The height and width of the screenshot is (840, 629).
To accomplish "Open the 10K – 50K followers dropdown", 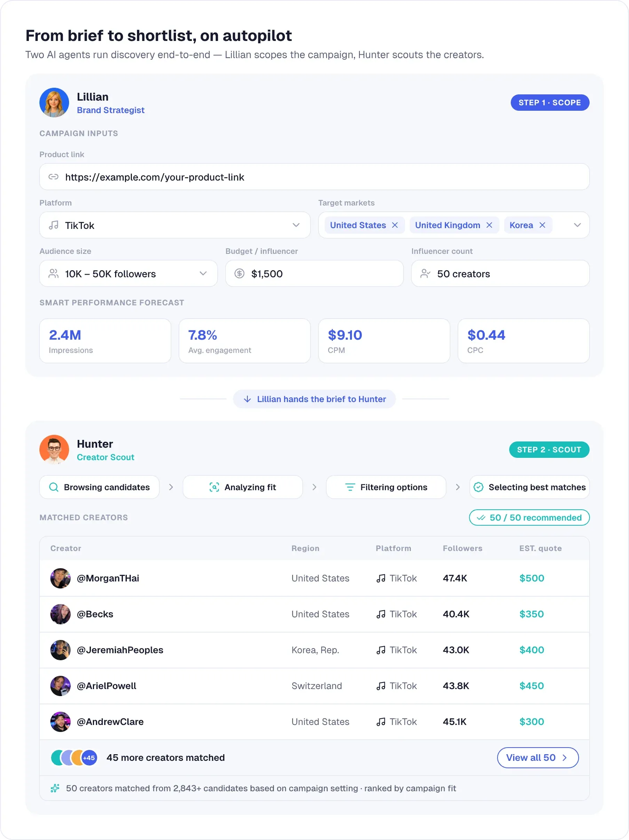I will click(128, 274).
